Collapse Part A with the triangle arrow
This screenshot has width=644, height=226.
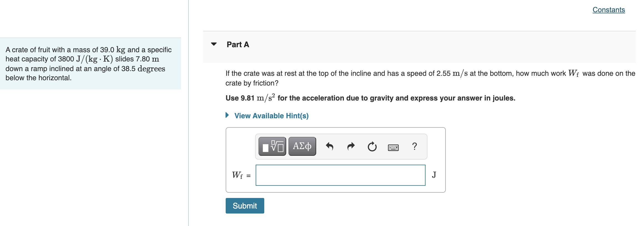[214, 44]
